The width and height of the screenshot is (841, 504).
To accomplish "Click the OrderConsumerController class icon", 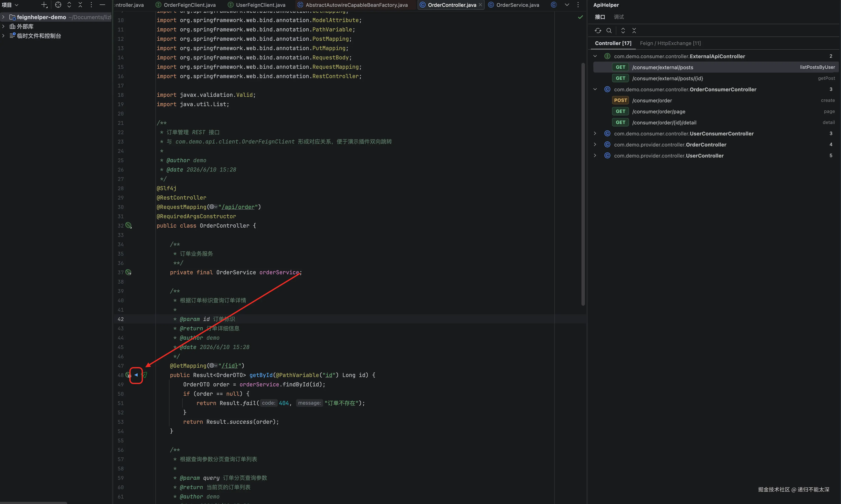I will click(607, 89).
